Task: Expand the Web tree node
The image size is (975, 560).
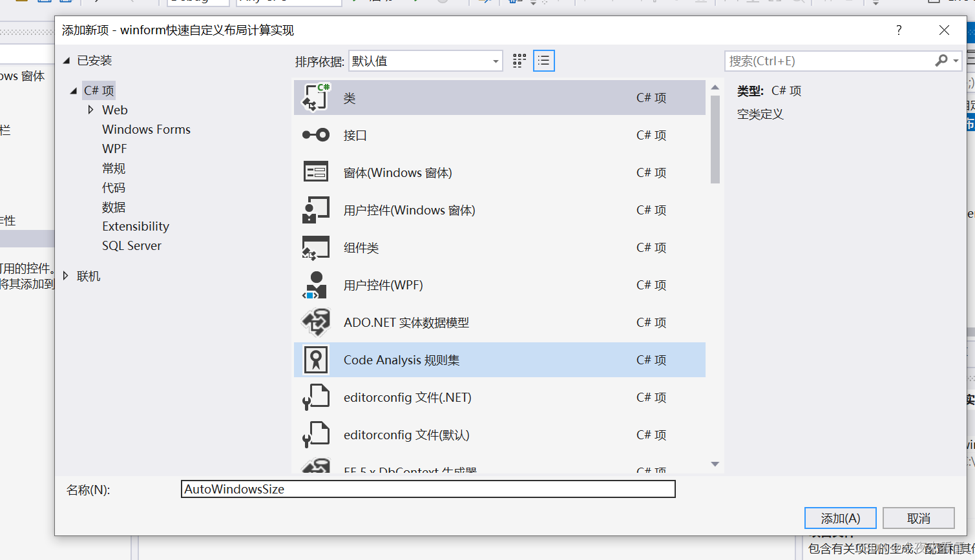Action: click(90, 110)
